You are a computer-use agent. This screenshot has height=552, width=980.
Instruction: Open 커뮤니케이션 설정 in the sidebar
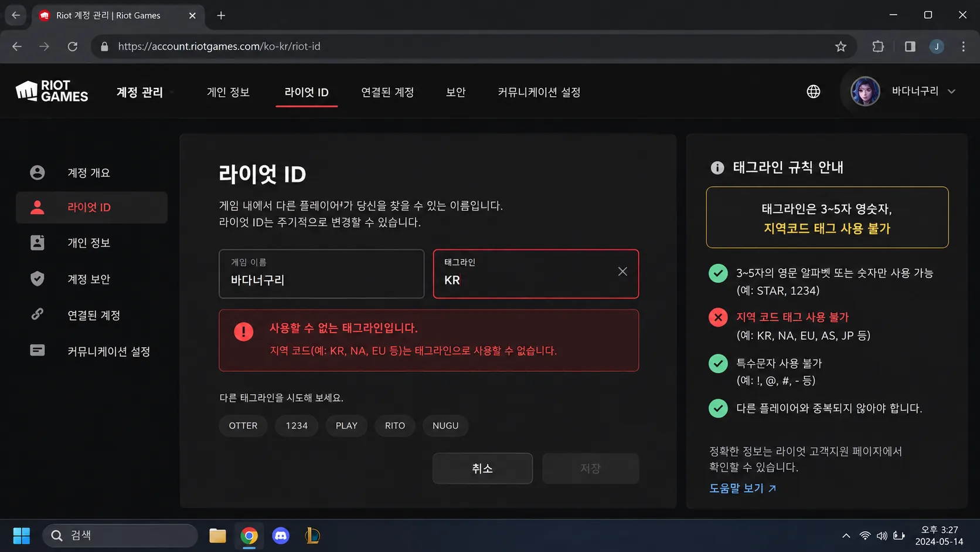91,351
